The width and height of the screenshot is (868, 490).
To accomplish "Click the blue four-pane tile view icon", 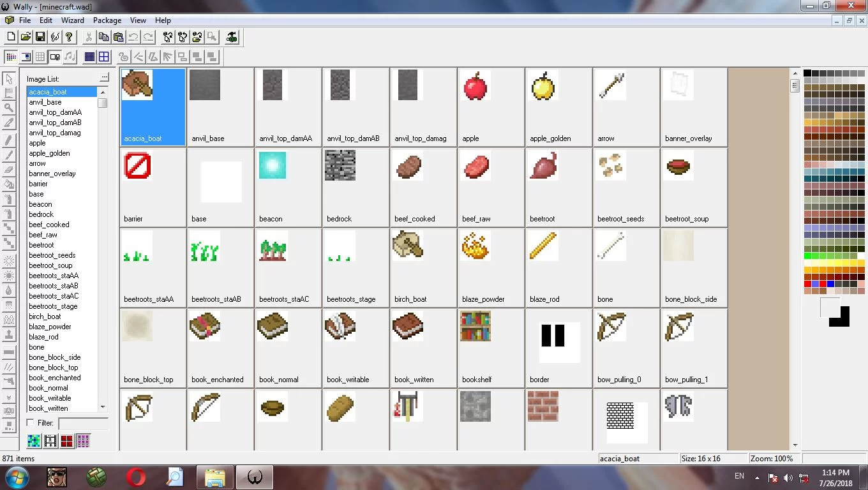I will coord(104,57).
